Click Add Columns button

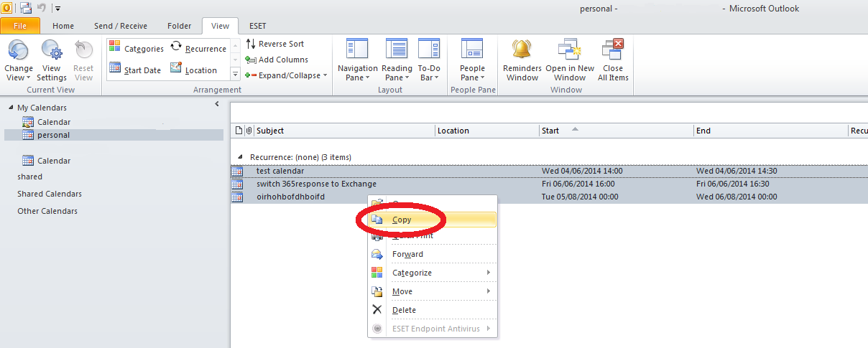pyautogui.click(x=277, y=60)
